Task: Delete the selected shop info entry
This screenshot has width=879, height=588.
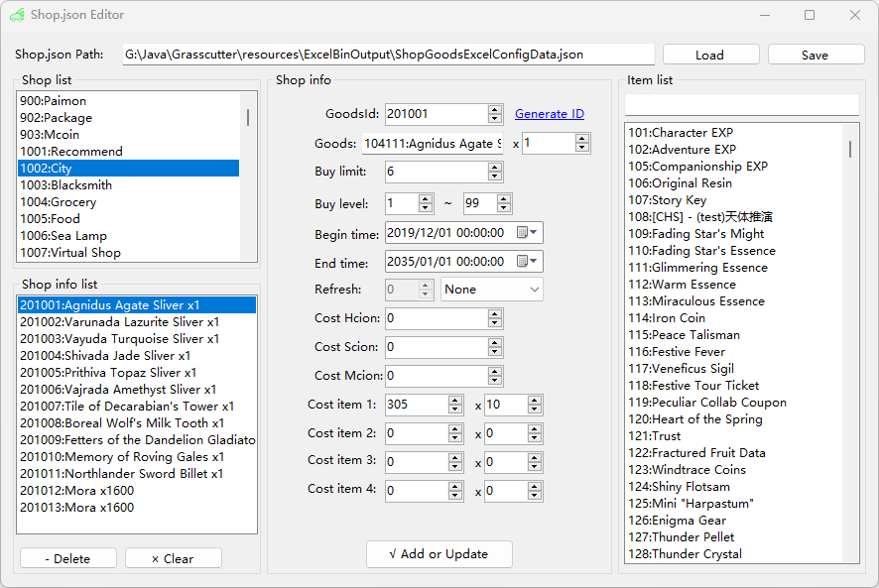Action: 67,557
